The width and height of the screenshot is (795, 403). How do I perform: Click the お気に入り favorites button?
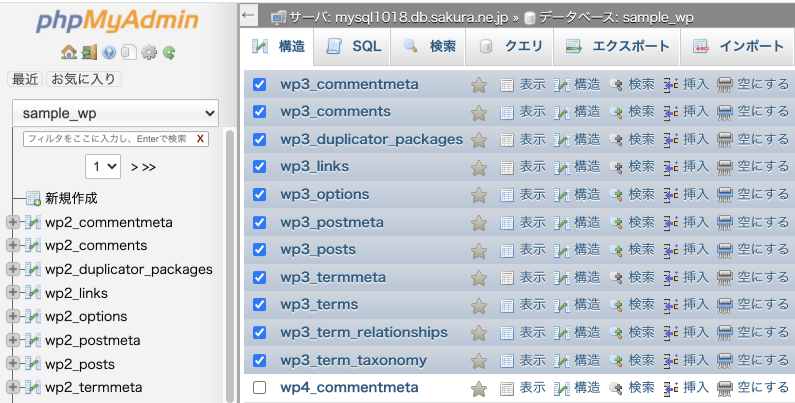84,79
